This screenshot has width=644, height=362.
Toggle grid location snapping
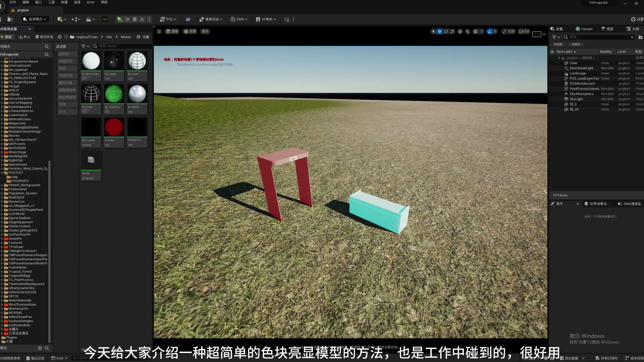click(x=475, y=31)
